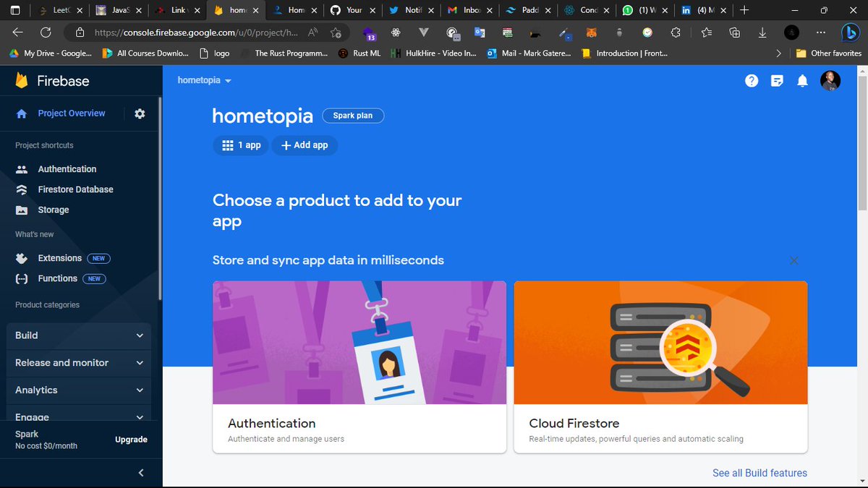Viewport: 868px width, 488px height.
Task: Expand Release and monitor category
Action: (x=80, y=363)
